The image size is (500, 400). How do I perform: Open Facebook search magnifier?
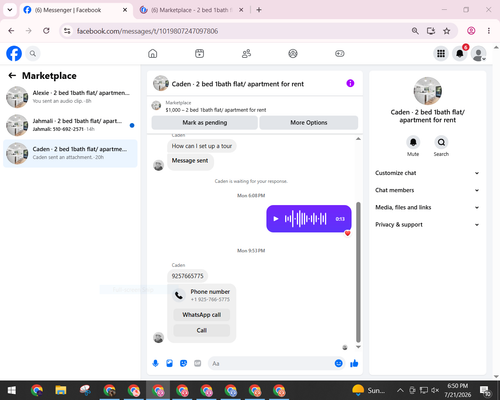pos(33,53)
